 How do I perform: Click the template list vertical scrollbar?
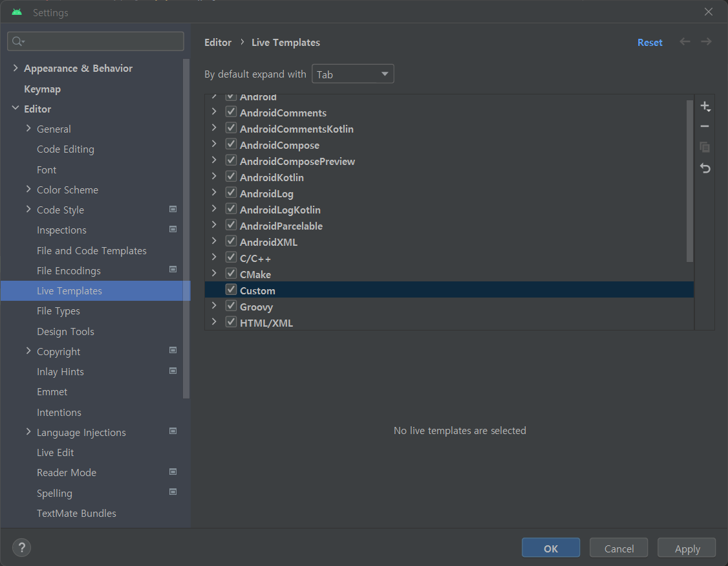click(689, 180)
